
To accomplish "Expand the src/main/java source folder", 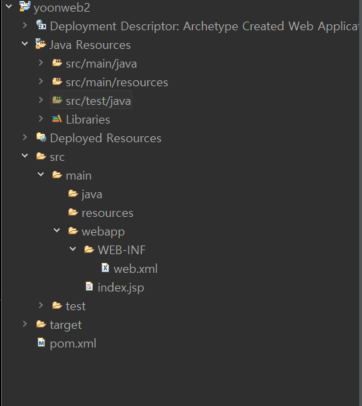I will pos(41,62).
